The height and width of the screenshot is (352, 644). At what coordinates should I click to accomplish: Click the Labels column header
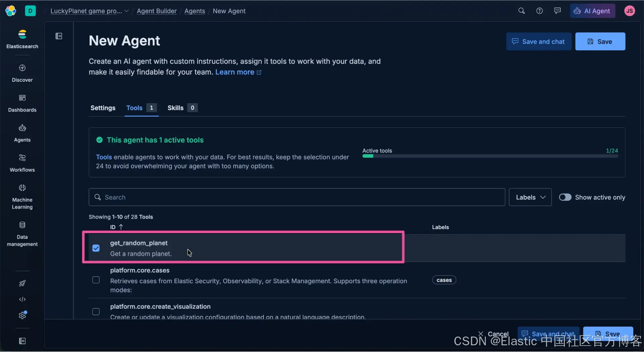tap(440, 227)
